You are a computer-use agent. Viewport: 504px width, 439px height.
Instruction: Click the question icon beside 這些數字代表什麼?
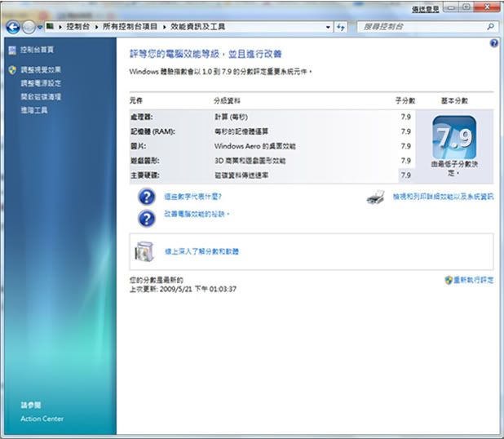(x=147, y=197)
